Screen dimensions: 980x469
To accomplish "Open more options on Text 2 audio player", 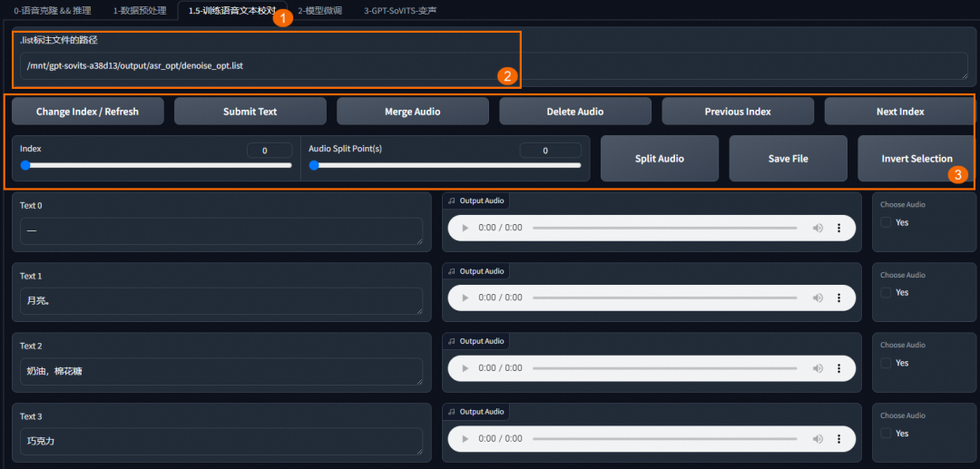I will click(x=838, y=368).
